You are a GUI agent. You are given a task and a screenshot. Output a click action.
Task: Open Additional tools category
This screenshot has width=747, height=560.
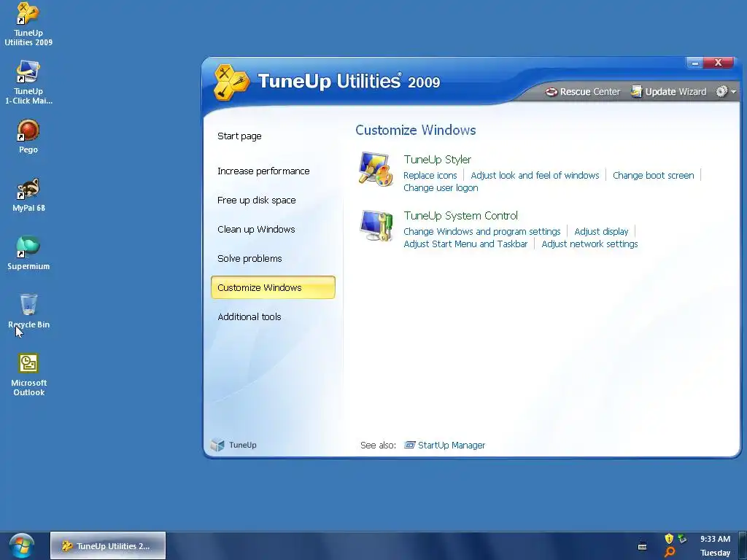pyautogui.click(x=249, y=316)
